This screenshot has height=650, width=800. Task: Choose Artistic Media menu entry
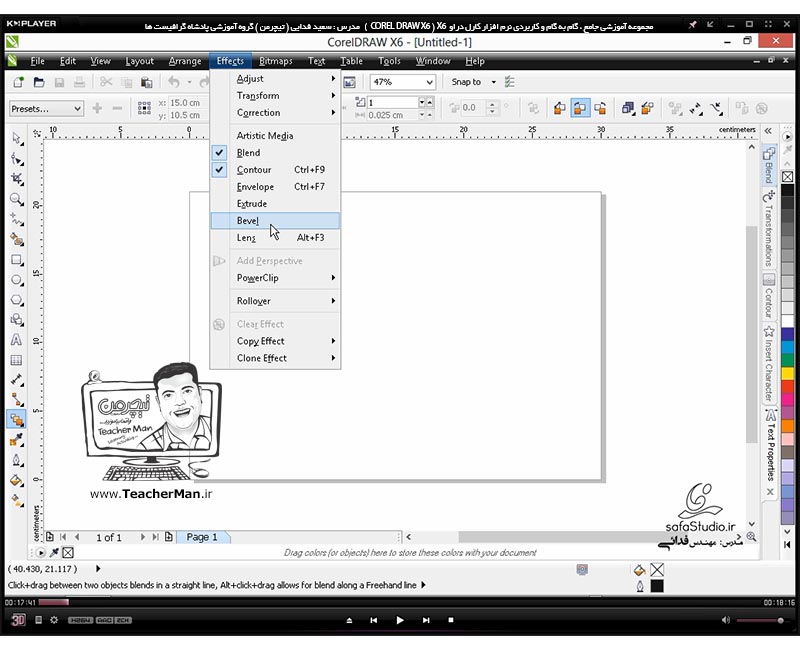coord(275,136)
